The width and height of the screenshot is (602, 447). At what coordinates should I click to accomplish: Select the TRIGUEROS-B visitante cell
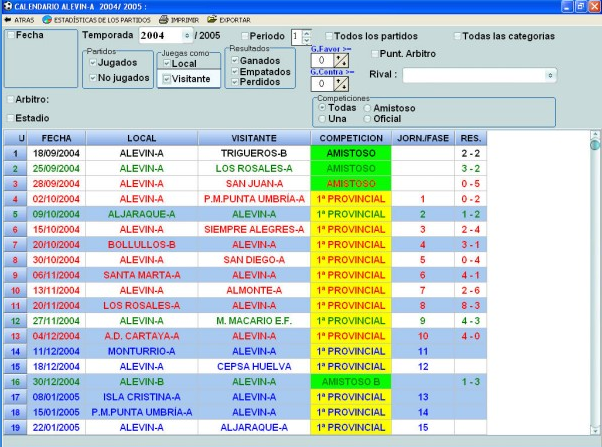254,153
